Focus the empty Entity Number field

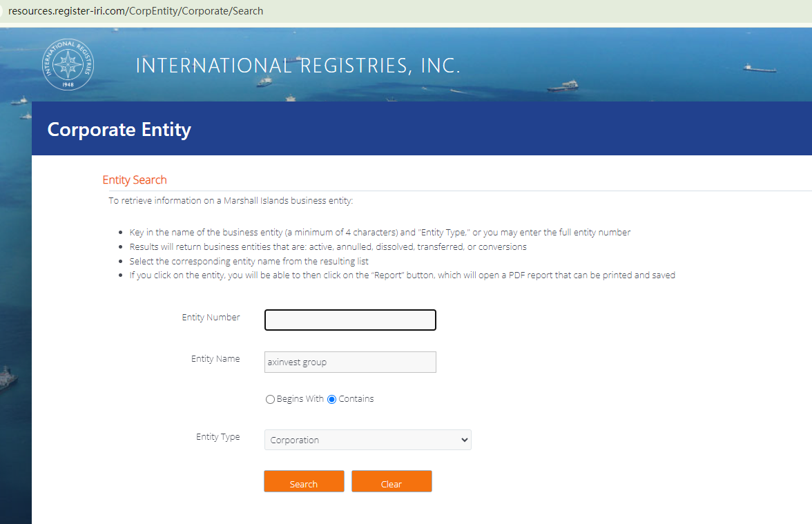[x=350, y=320]
